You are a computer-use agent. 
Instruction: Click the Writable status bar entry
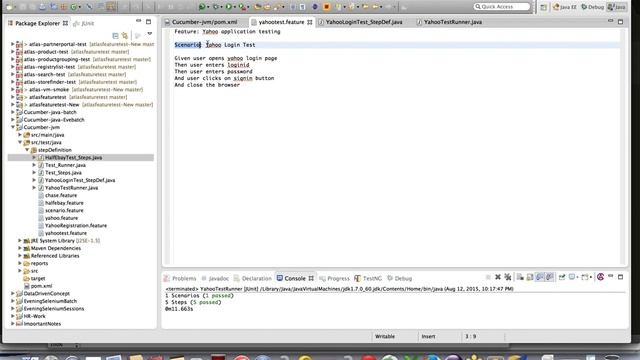point(384,336)
